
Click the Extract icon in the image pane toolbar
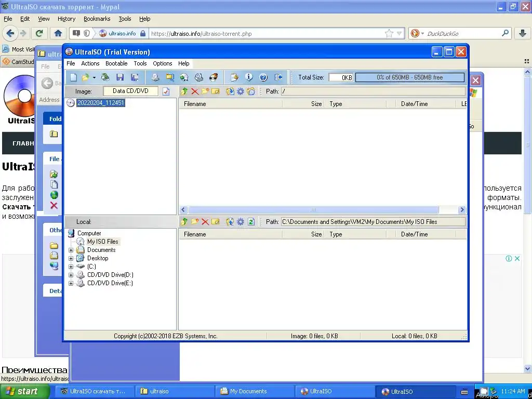pos(230,91)
